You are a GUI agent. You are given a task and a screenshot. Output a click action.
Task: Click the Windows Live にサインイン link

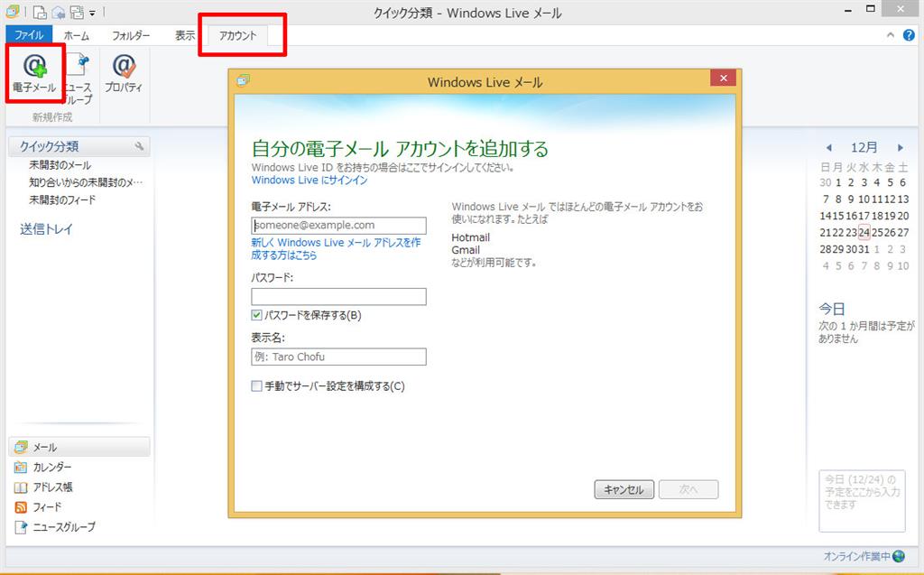click(310, 180)
